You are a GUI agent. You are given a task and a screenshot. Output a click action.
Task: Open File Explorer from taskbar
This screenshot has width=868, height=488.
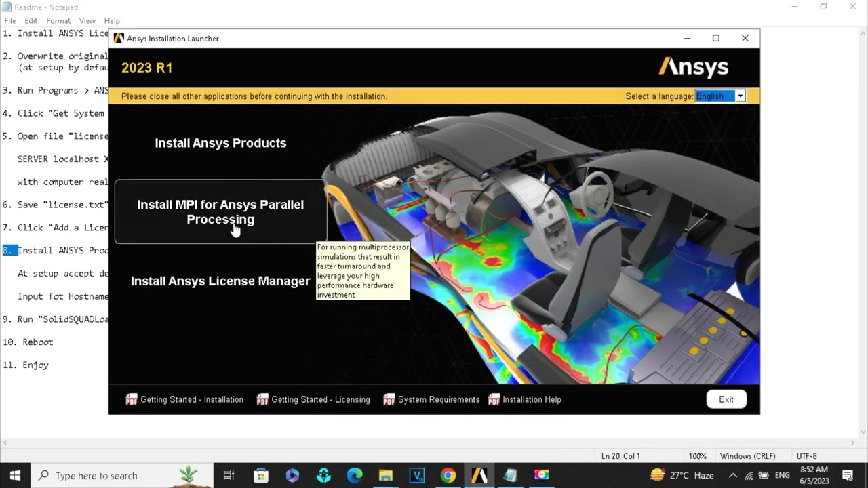386,475
